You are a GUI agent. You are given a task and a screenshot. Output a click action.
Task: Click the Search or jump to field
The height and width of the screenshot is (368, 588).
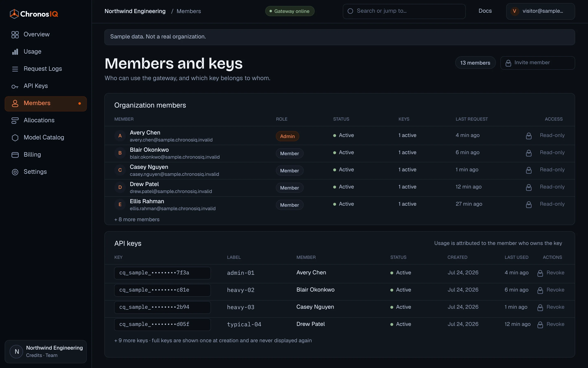(404, 11)
